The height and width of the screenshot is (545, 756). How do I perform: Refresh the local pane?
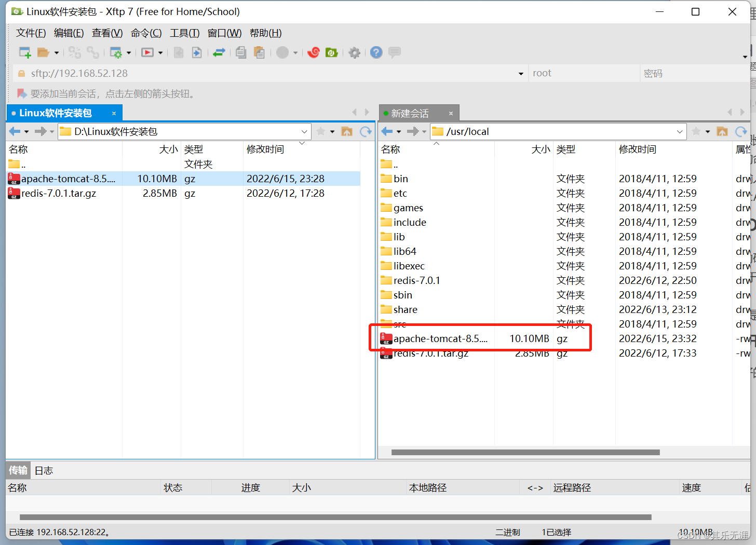point(366,132)
